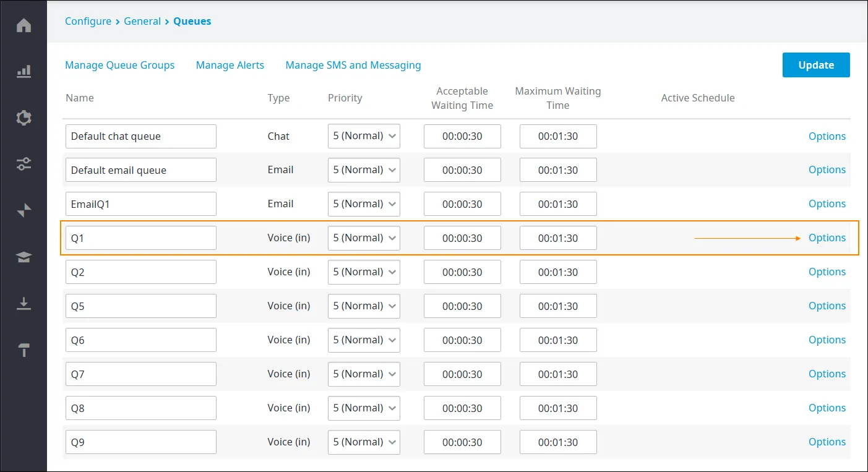Click the Q9 queue name field
The image size is (868, 472).
coord(141,442)
